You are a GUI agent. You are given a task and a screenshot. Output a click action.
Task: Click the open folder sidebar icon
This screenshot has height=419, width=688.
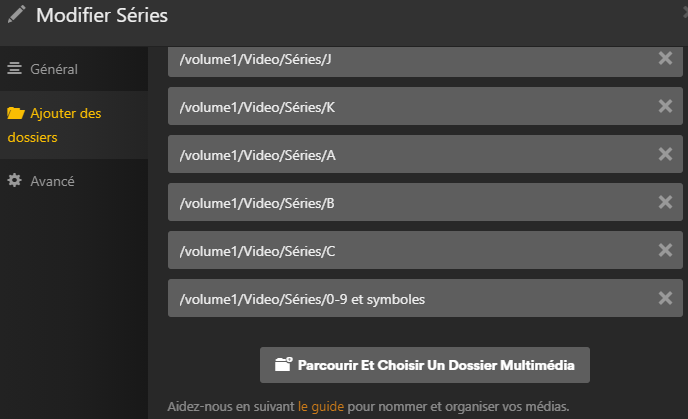[15, 114]
